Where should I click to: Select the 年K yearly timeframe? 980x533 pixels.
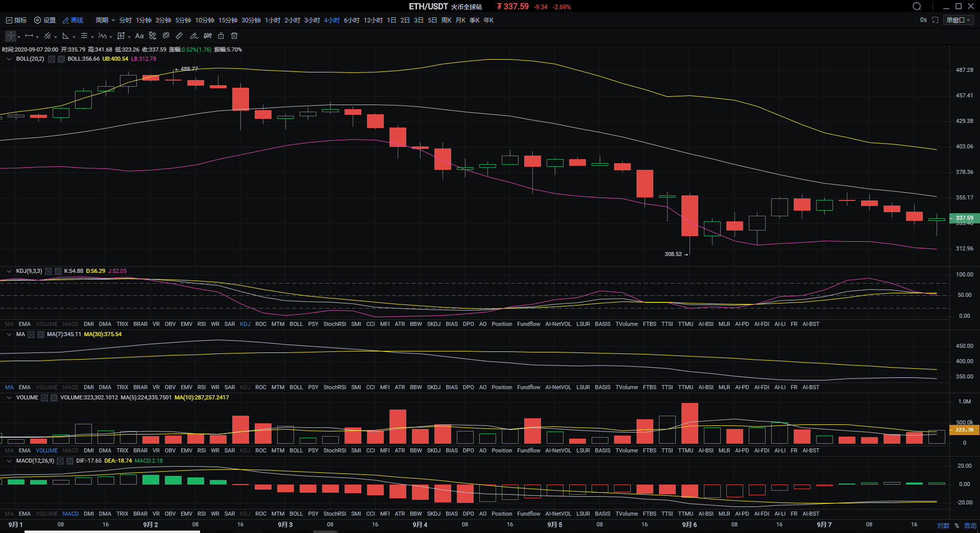489,20
